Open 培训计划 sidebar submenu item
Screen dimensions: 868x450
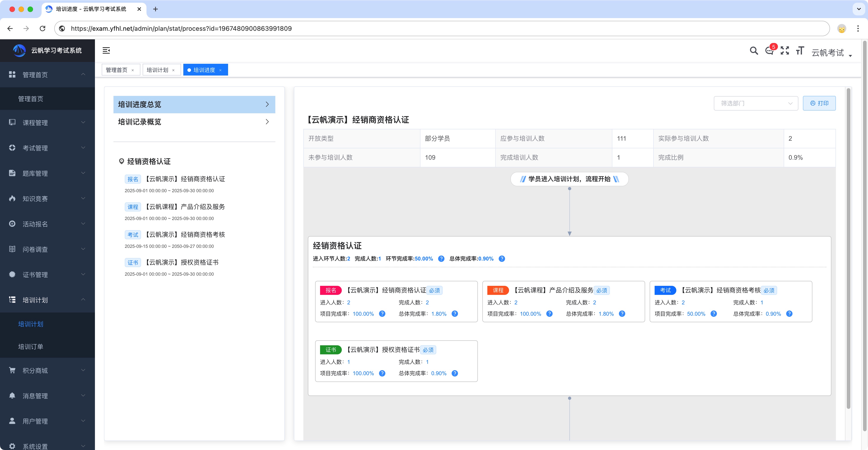pyautogui.click(x=47, y=324)
